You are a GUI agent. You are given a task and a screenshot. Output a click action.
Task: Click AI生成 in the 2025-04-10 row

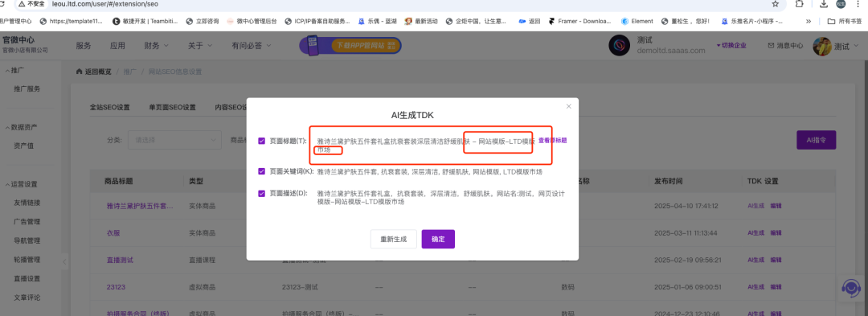(x=755, y=206)
